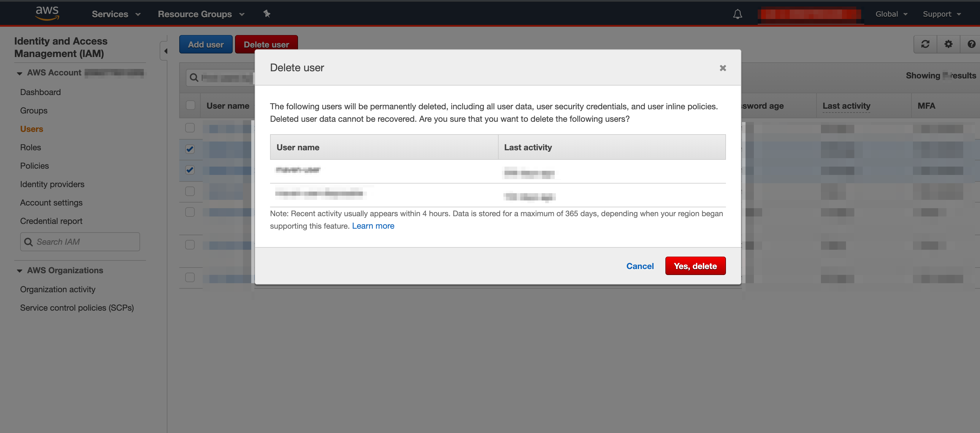Check the sixth user row checkbox
This screenshot has width=980, height=433.
[190, 244]
